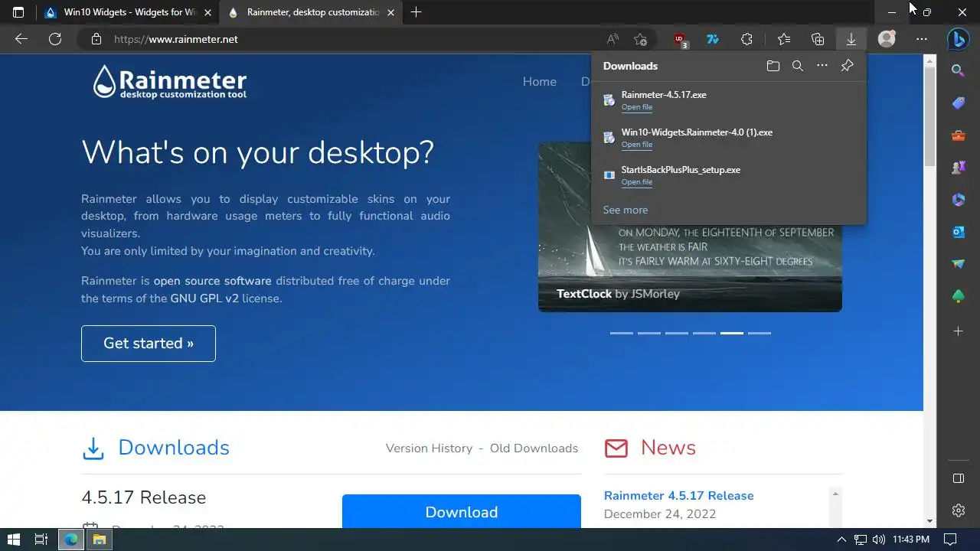Open the Favorites star list icon

coord(783,39)
